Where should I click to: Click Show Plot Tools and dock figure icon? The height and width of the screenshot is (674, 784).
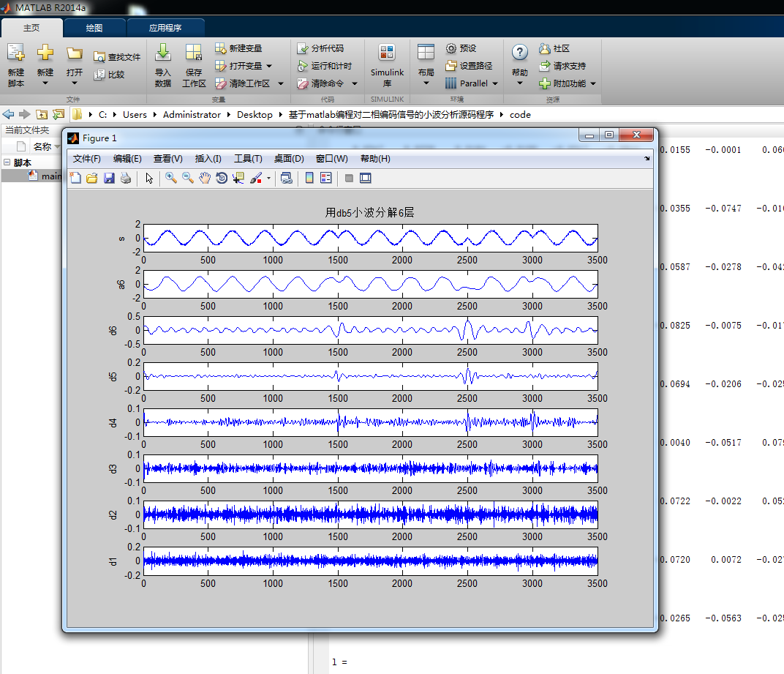point(366,178)
